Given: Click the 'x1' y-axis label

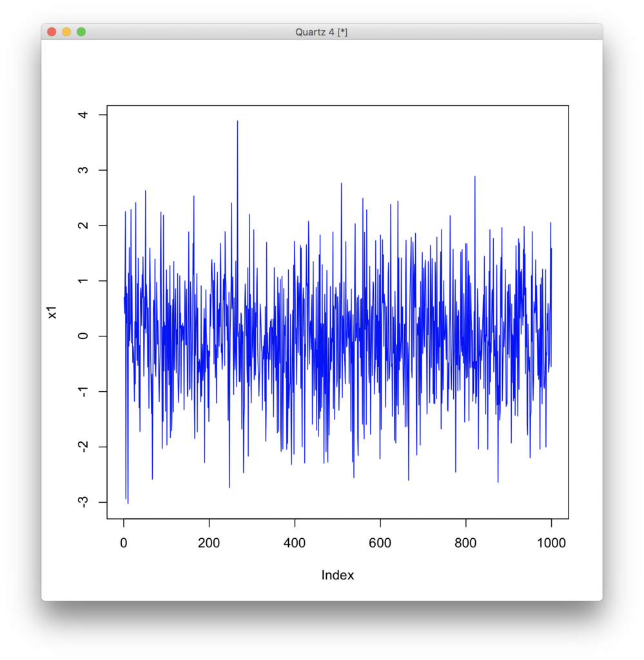Looking at the screenshot, I should coord(52,313).
